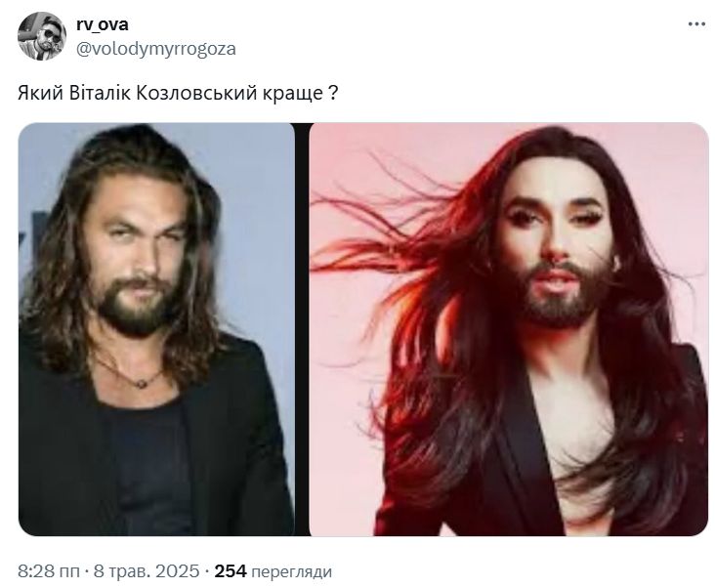Click the перегляди views label
This screenshot has height=588, width=715.
(x=292, y=571)
